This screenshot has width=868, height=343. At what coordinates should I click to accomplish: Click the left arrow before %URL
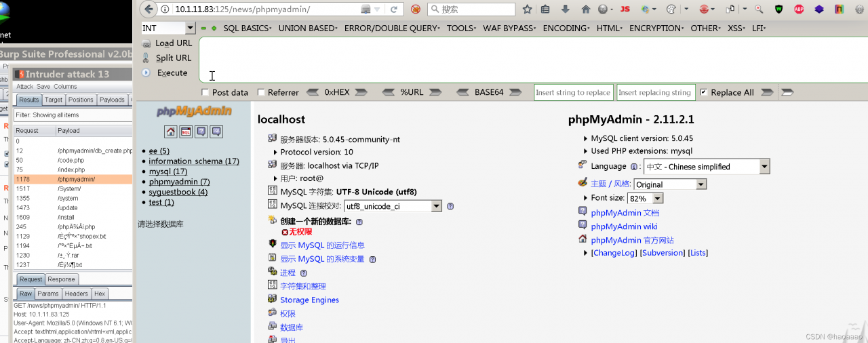(389, 92)
